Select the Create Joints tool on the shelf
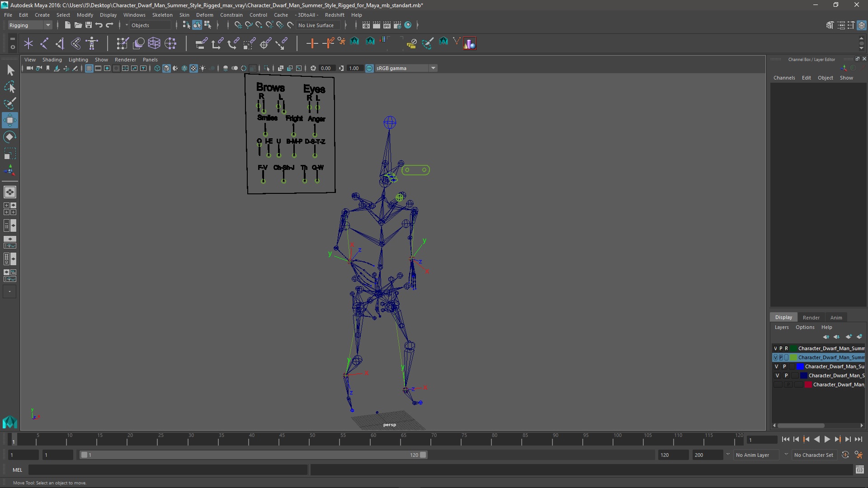The width and height of the screenshot is (868, 488). tap(44, 43)
